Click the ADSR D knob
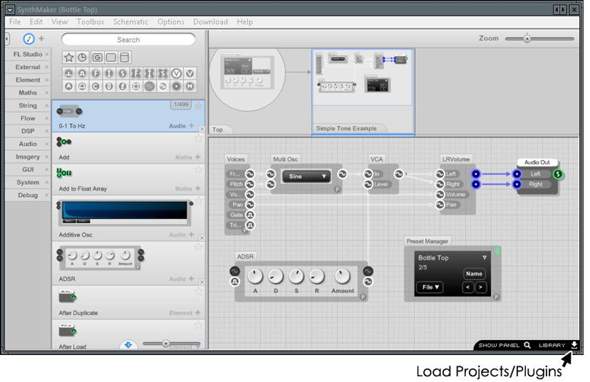This screenshot has height=382, width=590. click(x=275, y=277)
